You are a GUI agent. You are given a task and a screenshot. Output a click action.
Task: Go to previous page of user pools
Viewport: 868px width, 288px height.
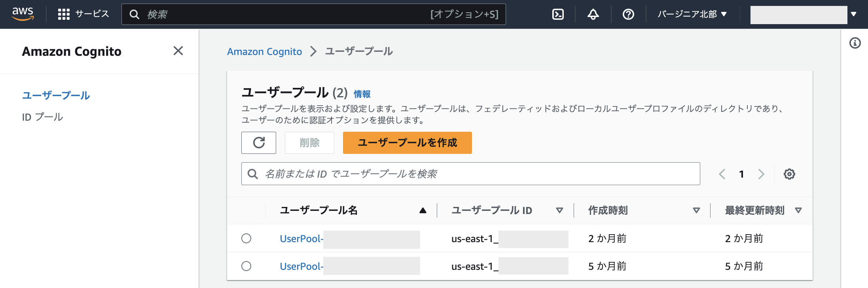coord(722,174)
